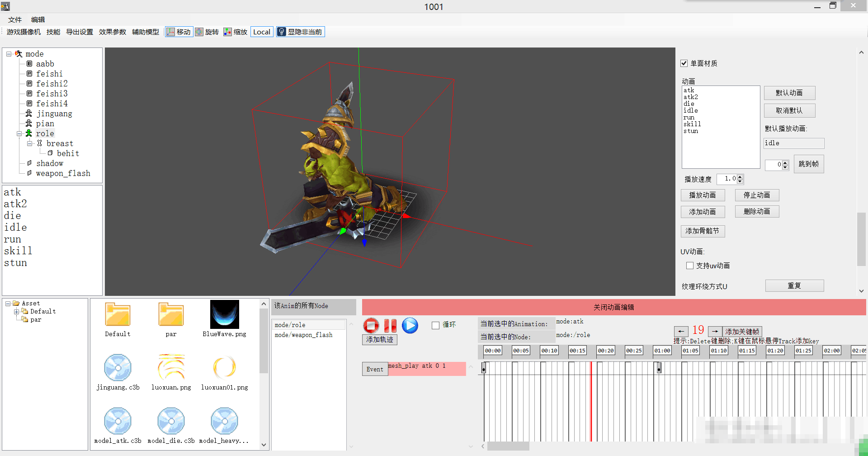Click the red timeline playhead line
This screenshot has width=868, height=456.
coord(591,401)
